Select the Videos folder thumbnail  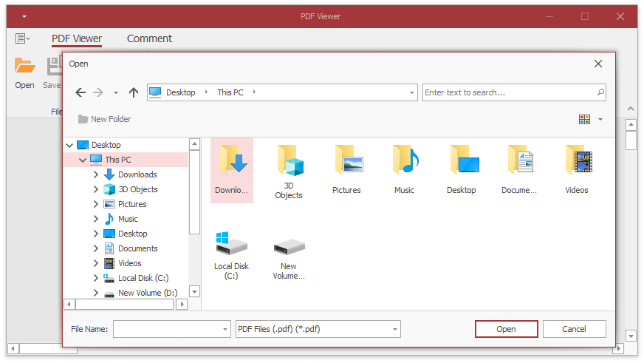(577, 169)
